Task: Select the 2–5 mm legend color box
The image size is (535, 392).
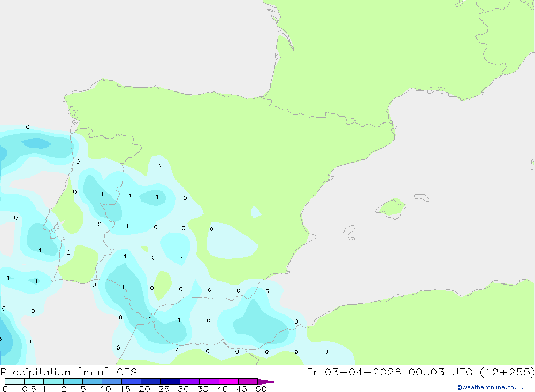Action: (x=73, y=381)
